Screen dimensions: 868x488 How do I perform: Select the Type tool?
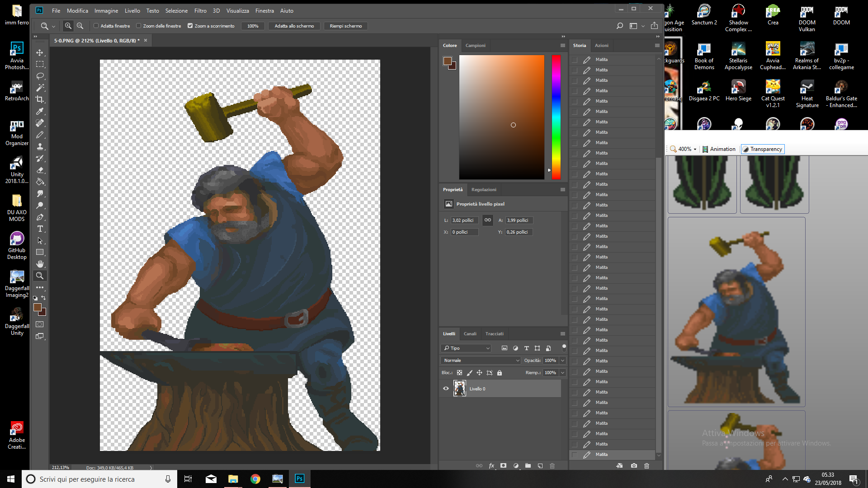pos(40,229)
